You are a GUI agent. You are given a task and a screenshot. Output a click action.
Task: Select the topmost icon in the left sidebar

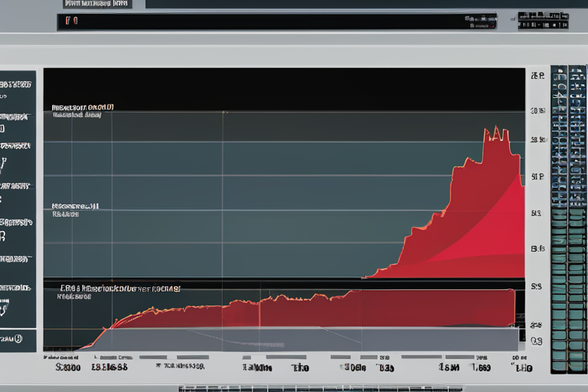pos(17,83)
